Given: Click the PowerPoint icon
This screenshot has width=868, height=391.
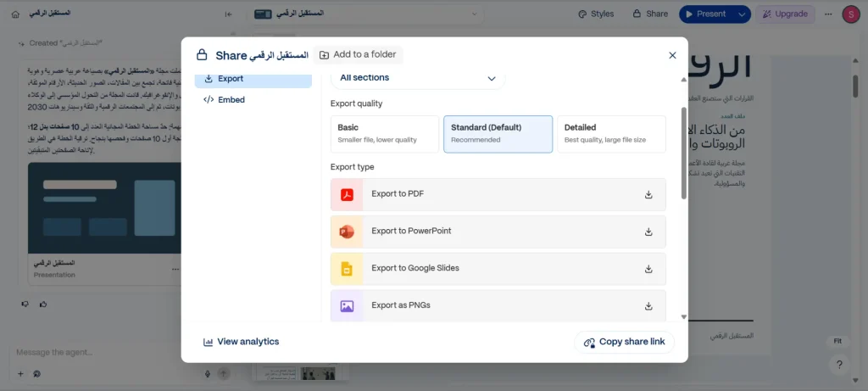Looking at the screenshot, I should (347, 232).
